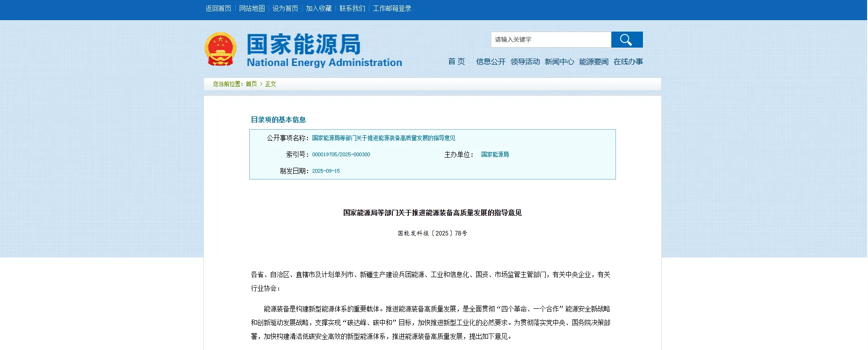Viewport: 868px width, 350px height.
Task: Select 能源要闻 in the navigation bar
Action: click(593, 62)
